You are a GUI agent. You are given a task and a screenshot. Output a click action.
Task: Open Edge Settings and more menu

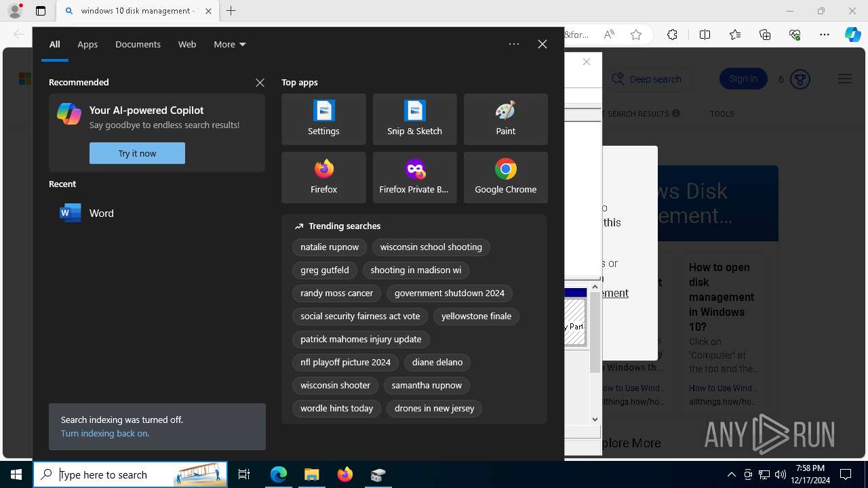click(x=825, y=35)
